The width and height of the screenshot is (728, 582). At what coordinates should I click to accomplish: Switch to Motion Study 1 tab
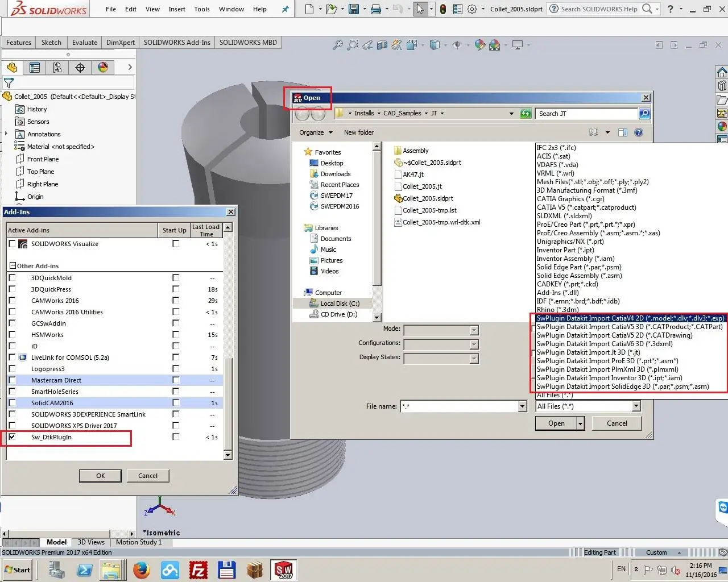point(139,542)
